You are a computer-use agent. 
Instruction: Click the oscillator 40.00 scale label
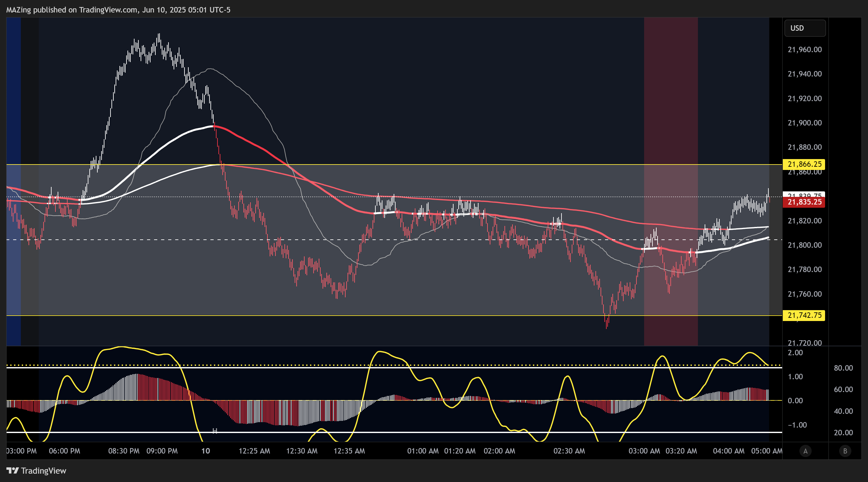point(843,411)
